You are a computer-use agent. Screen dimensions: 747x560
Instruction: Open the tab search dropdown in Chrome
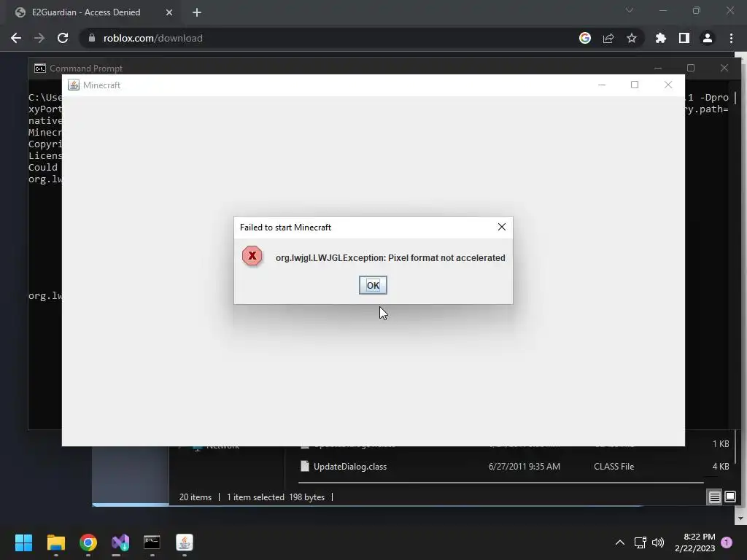(x=630, y=10)
